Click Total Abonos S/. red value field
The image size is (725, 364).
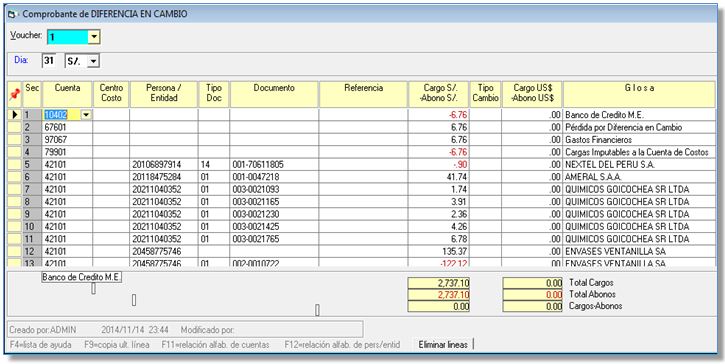(x=438, y=295)
